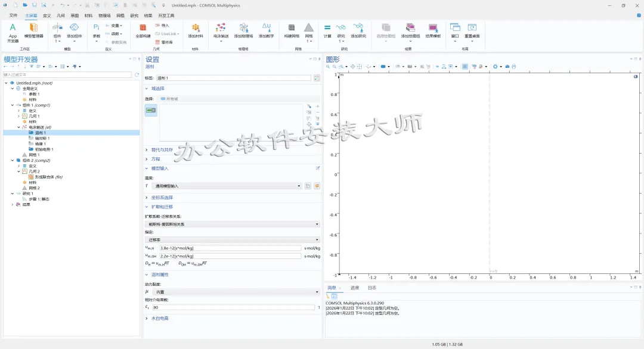Viewport: 644px width, 349px height.
Task: Toggle the domain selection activation switch
Action: 151,110
